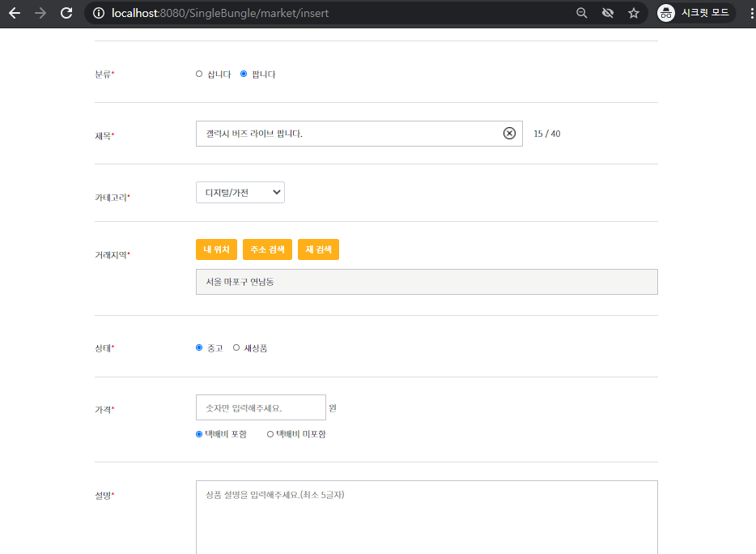
Task: Click the 재 검색 re-search button
Action: click(x=318, y=249)
